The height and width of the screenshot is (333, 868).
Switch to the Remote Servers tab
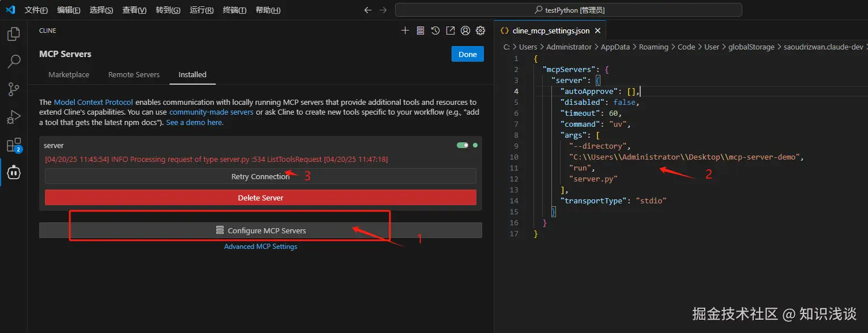coord(134,75)
